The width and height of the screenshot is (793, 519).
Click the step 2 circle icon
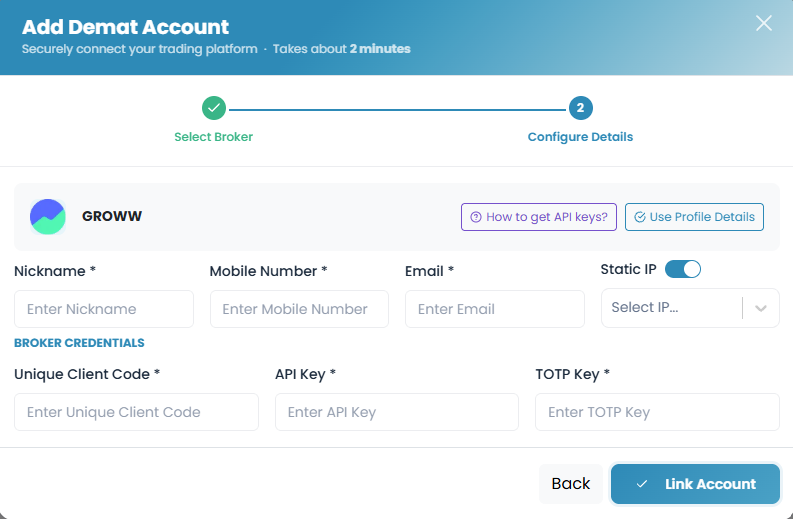pos(581,108)
